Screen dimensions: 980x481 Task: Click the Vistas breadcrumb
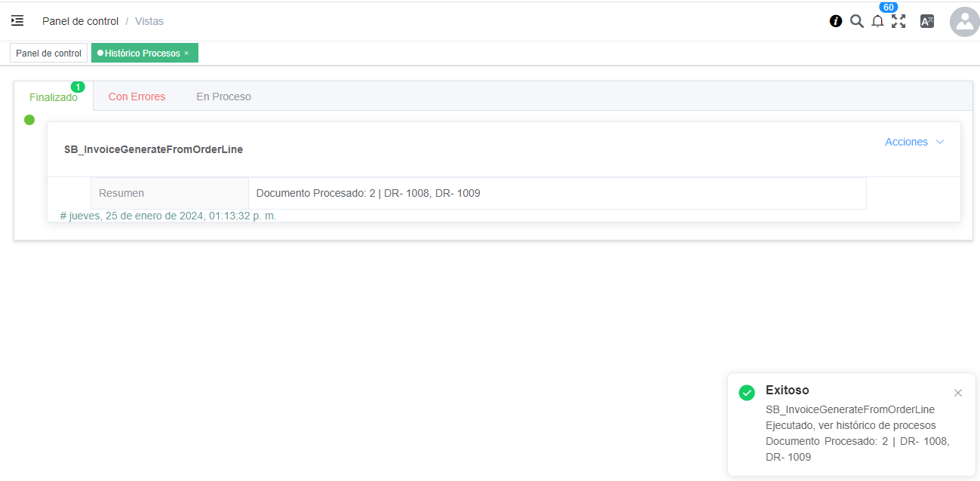point(149,21)
